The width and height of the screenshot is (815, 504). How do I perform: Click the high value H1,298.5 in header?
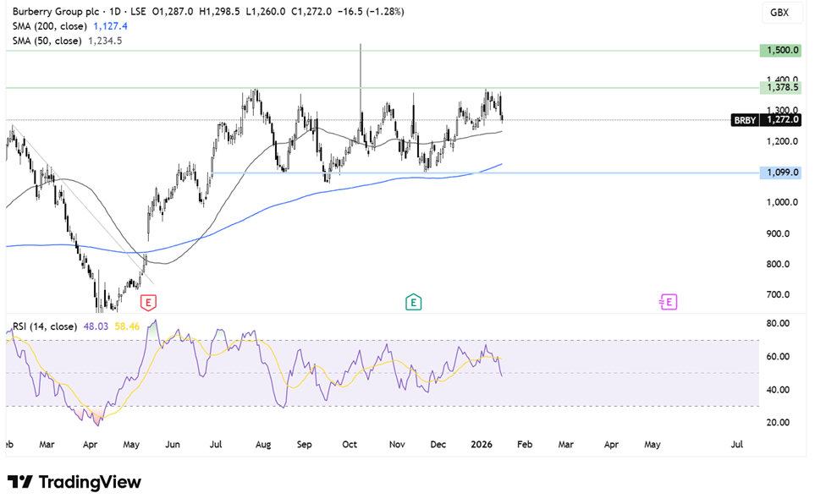pyautogui.click(x=219, y=12)
